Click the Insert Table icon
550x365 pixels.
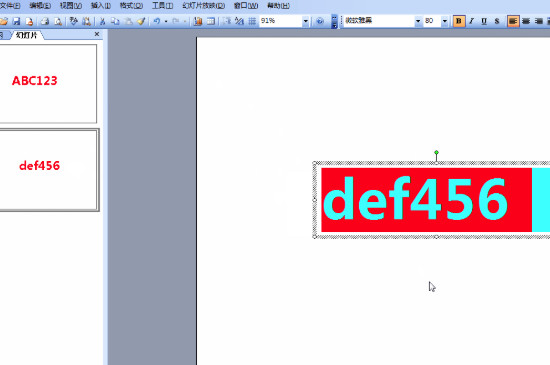point(211,21)
